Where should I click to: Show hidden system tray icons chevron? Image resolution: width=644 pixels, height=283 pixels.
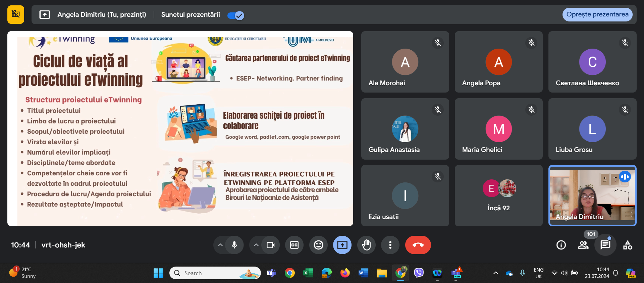click(495, 273)
